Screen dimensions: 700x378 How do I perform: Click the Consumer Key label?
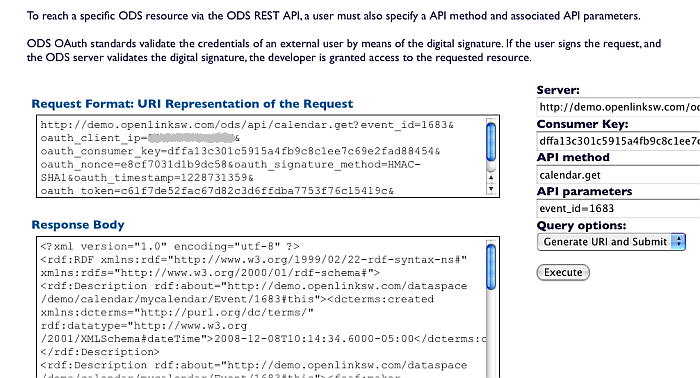click(x=582, y=124)
